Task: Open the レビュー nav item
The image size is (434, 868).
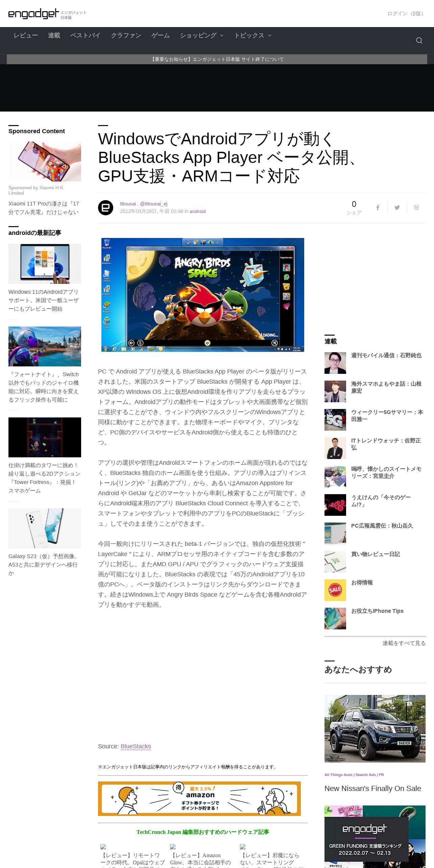Action: pos(26,35)
